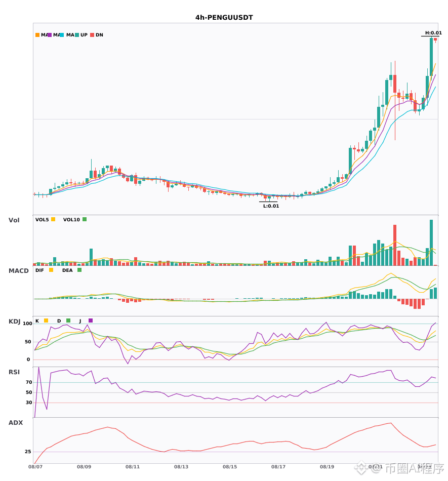Viewport: 448px width, 481px height.
Task: Click the 08/19 date axis label
Action: 327,467
